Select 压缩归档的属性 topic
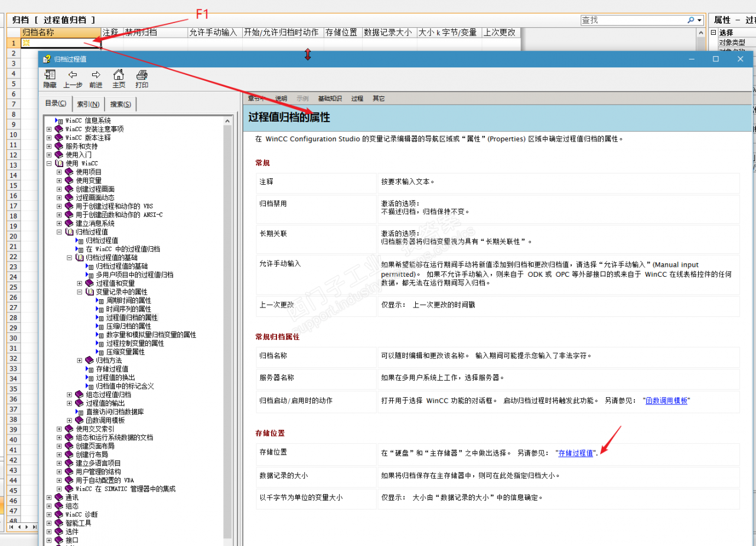This screenshot has width=756, height=546. pyautogui.click(x=129, y=326)
